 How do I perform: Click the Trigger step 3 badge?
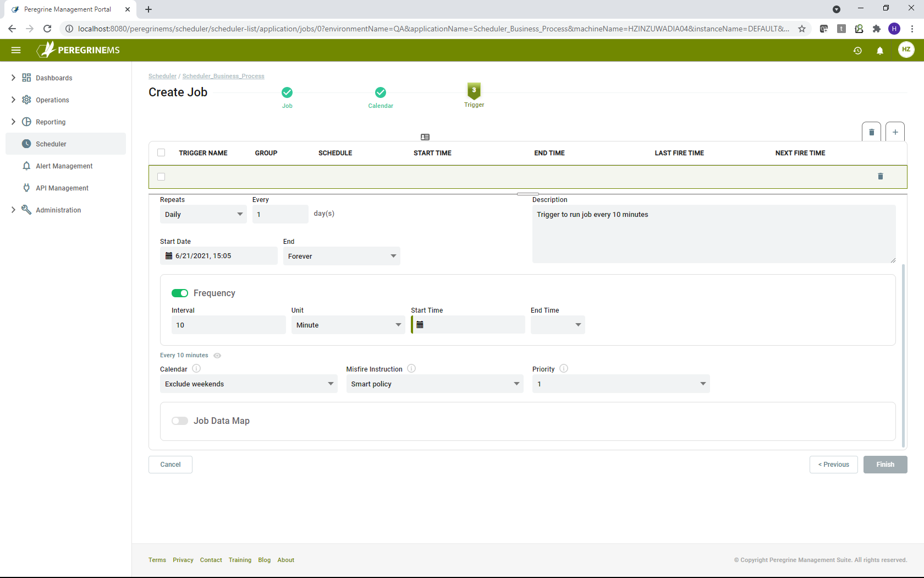pyautogui.click(x=474, y=91)
